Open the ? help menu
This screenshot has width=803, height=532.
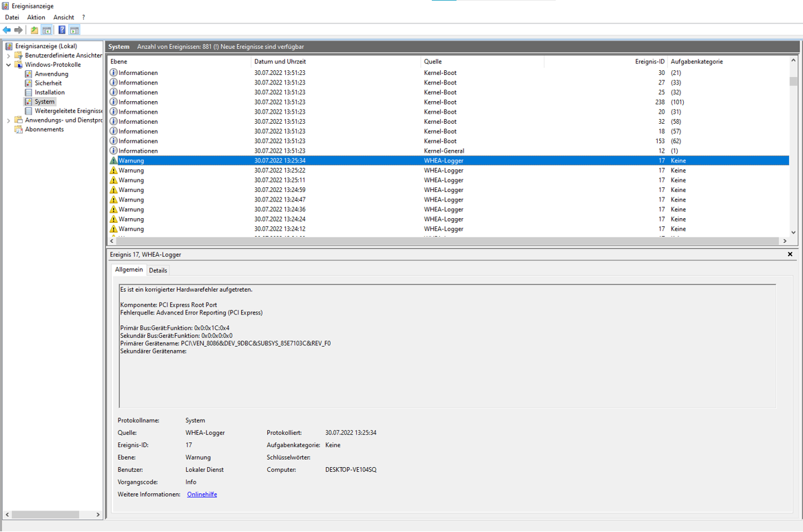click(x=84, y=17)
